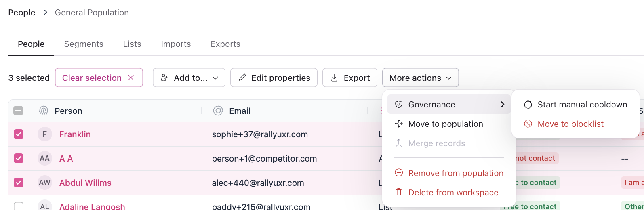Select Remove from population option

pos(455,173)
